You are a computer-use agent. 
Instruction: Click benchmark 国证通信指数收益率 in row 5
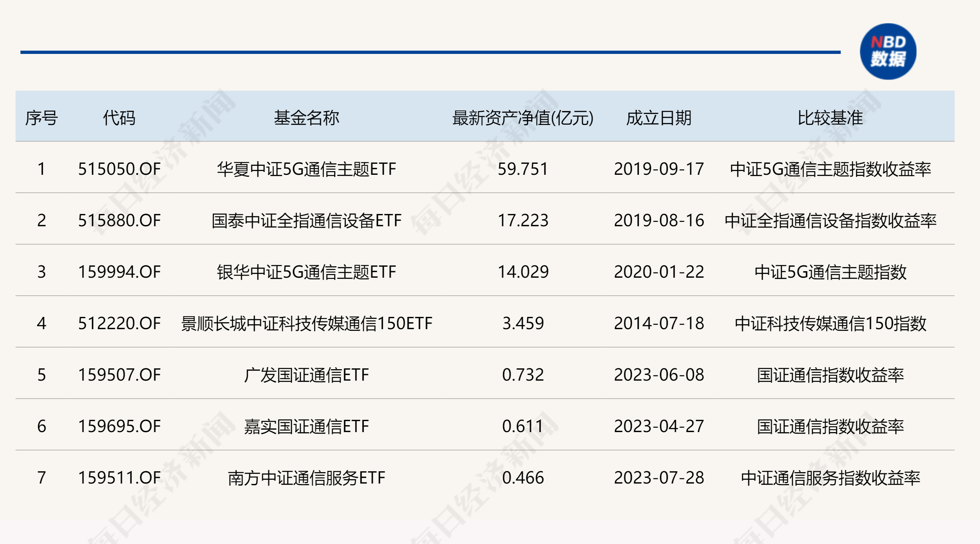[830, 375]
